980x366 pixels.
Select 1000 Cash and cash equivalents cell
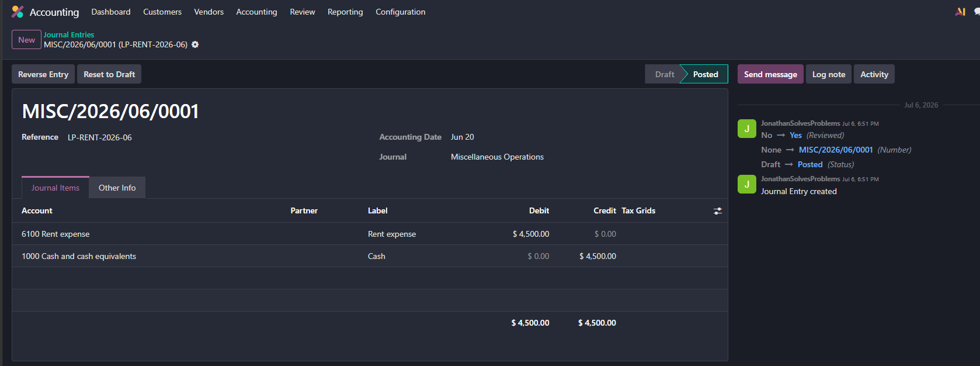coord(79,256)
